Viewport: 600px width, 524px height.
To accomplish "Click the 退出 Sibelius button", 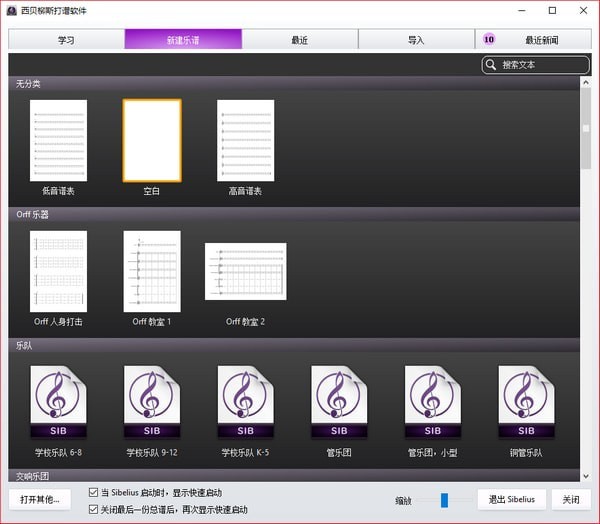I will pos(511,499).
